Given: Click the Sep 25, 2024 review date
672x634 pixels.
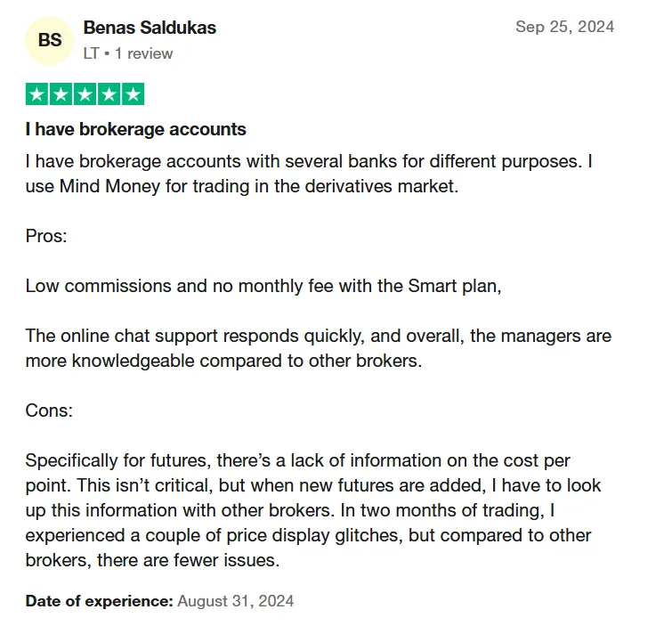Looking at the screenshot, I should pos(564,27).
